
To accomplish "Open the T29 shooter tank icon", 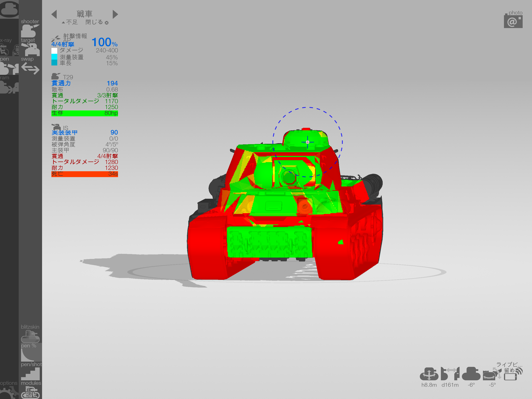I will coord(56,76).
